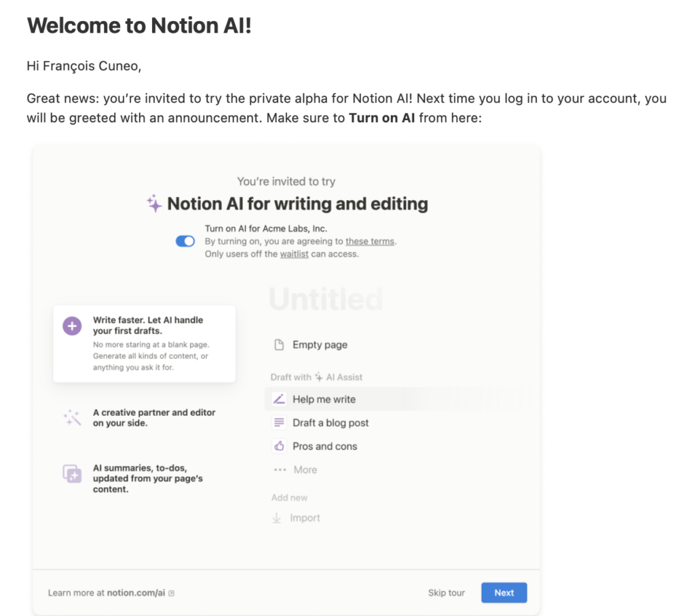695x616 pixels.
Task: Click the purple plus circle icon
Action: click(72, 326)
